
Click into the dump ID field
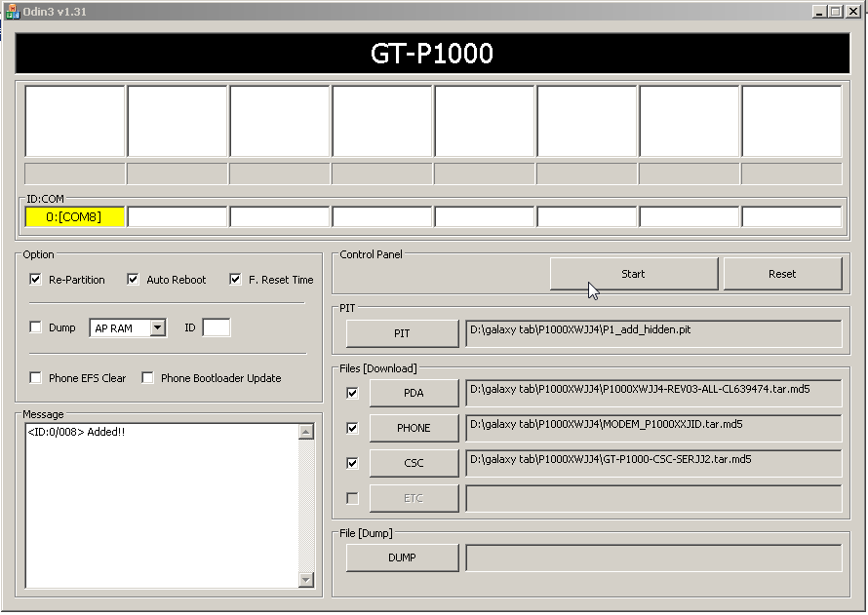tap(217, 327)
